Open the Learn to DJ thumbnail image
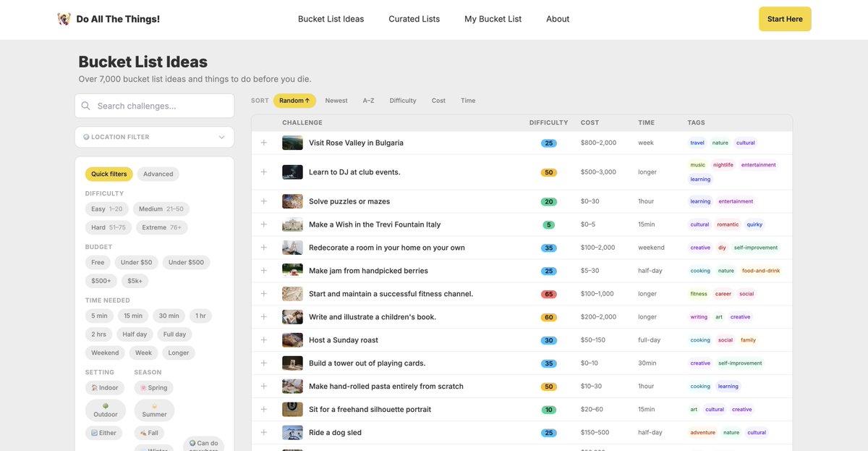Screen dimensions: 868x451 (292, 172)
